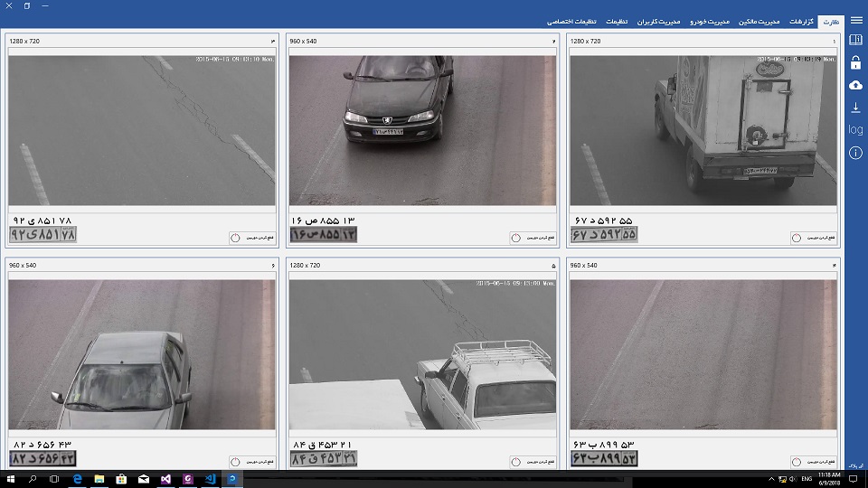Click the cropped plate image ۱۶ ص ۸۵۵ ۱۳
Image resolution: width=868 pixels, height=488 pixels.
(324, 235)
